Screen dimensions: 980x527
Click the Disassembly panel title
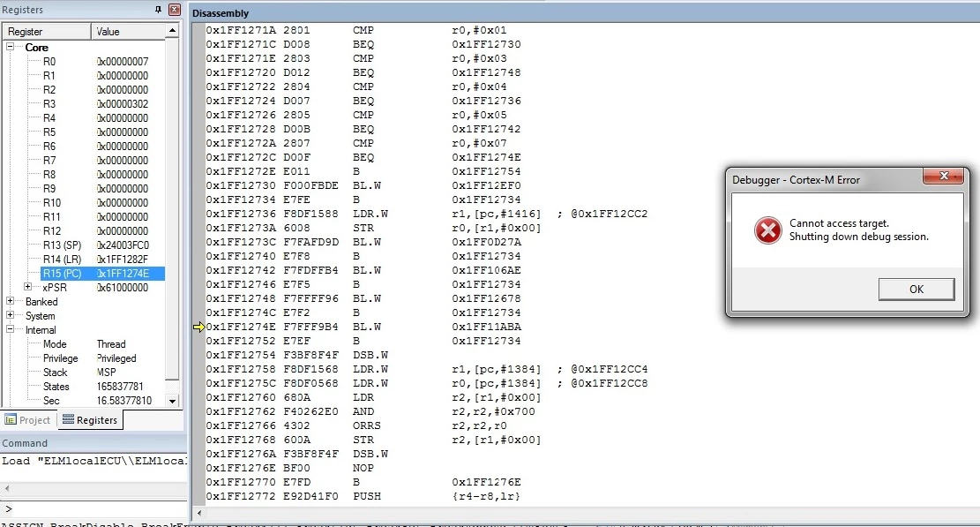click(220, 13)
